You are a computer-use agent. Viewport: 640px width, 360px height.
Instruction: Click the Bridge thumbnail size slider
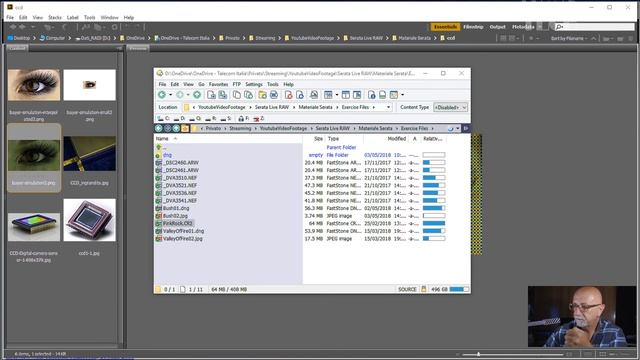[478, 354]
